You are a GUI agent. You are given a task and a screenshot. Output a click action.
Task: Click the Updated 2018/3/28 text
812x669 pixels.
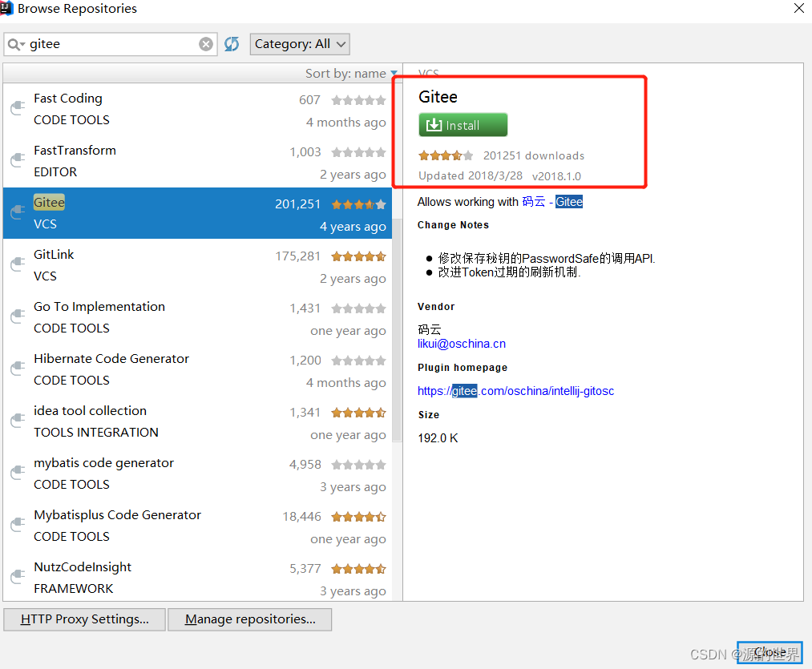click(471, 176)
